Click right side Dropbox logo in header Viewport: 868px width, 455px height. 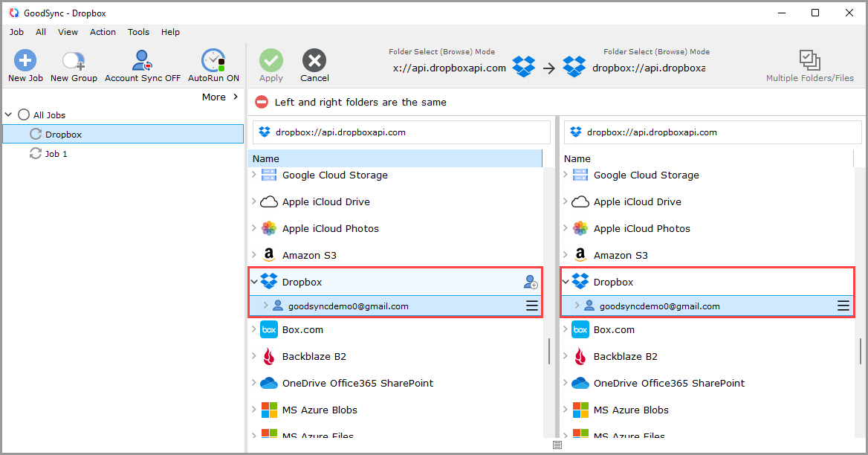coord(574,67)
